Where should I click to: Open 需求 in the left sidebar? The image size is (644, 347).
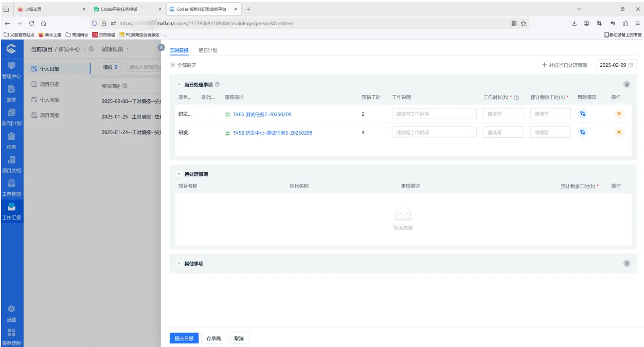pyautogui.click(x=11, y=94)
